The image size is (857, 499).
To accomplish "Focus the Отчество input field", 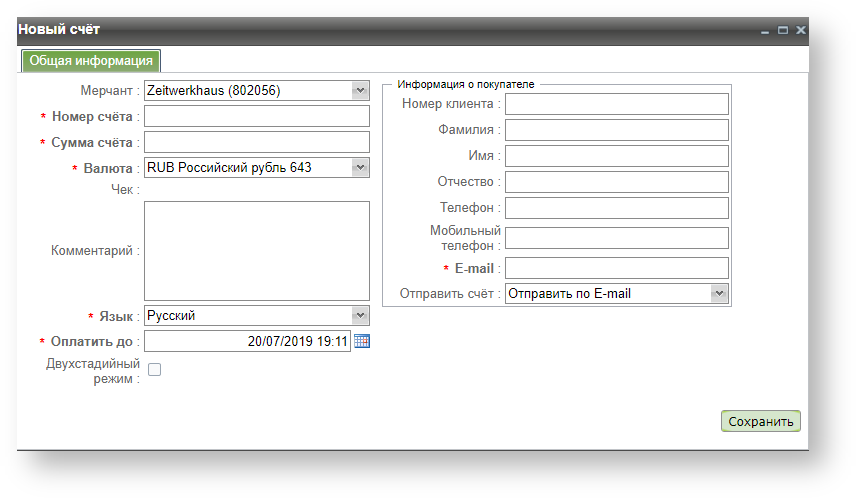I will point(617,182).
